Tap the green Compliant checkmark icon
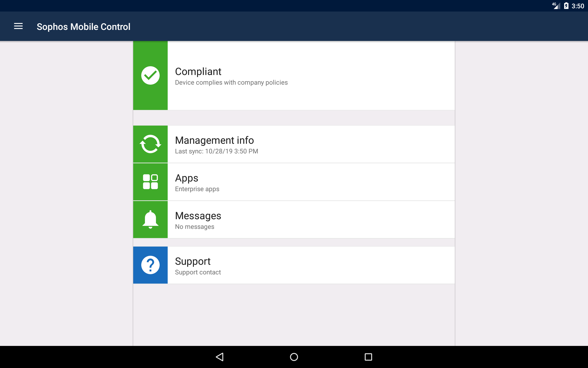The height and width of the screenshot is (368, 588). click(x=150, y=75)
